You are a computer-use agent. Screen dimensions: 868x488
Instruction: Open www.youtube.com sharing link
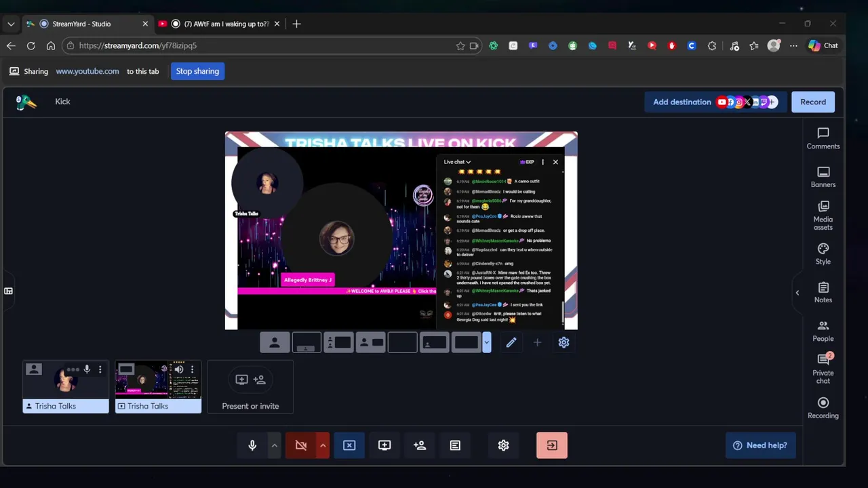(87, 71)
